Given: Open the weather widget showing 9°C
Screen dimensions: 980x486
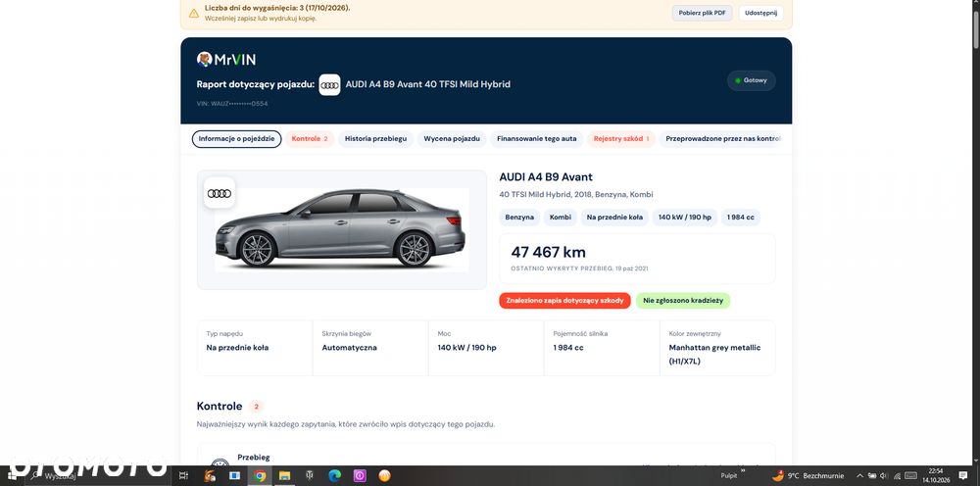Looking at the screenshot, I should [x=808, y=476].
